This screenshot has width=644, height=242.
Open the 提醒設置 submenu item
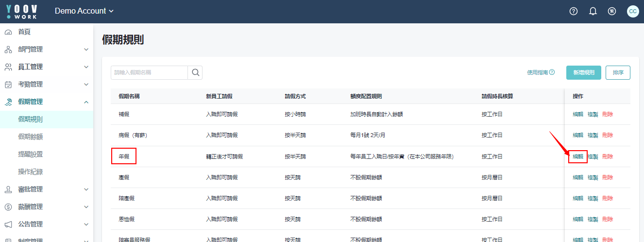click(x=30, y=155)
